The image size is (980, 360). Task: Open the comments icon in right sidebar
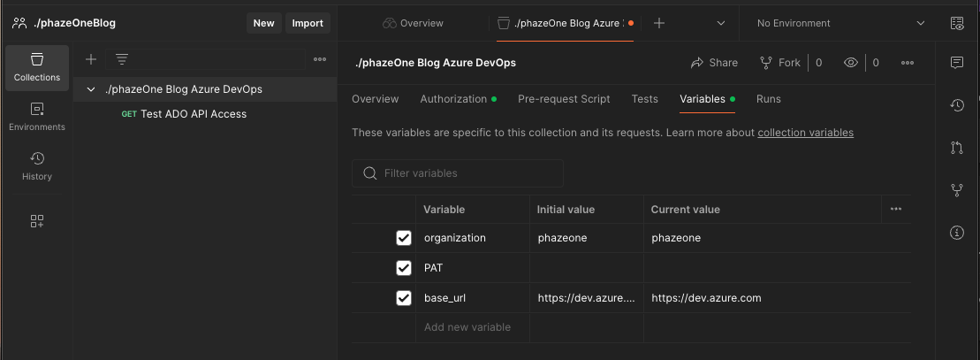click(957, 62)
